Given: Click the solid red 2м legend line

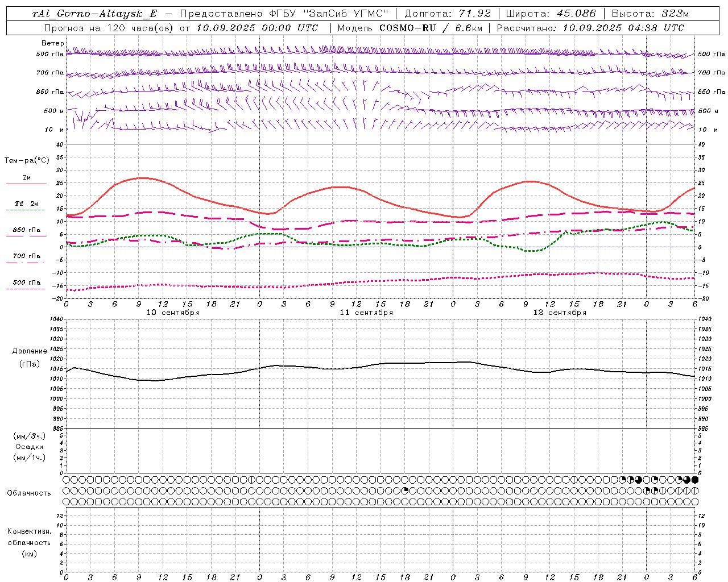Looking at the screenshot, I should [x=26, y=184].
